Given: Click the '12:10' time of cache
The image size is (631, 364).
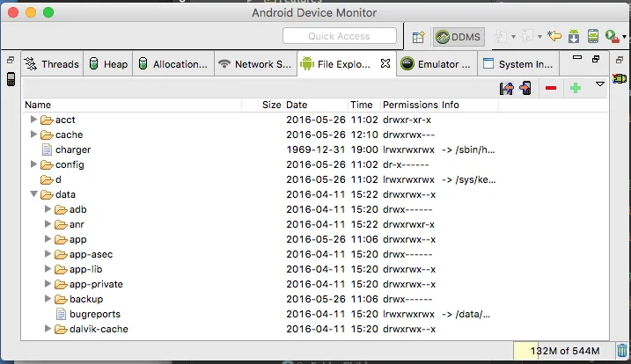Looking at the screenshot, I should coord(364,135).
